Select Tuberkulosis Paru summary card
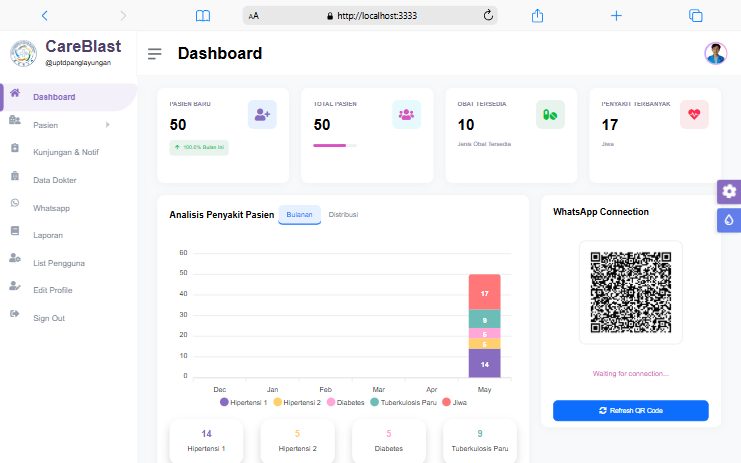Image resolution: width=741 pixels, height=463 pixels. (480, 441)
